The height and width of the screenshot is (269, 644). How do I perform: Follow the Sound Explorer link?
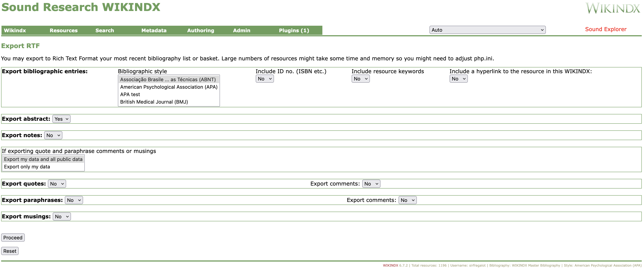(605, 29)
